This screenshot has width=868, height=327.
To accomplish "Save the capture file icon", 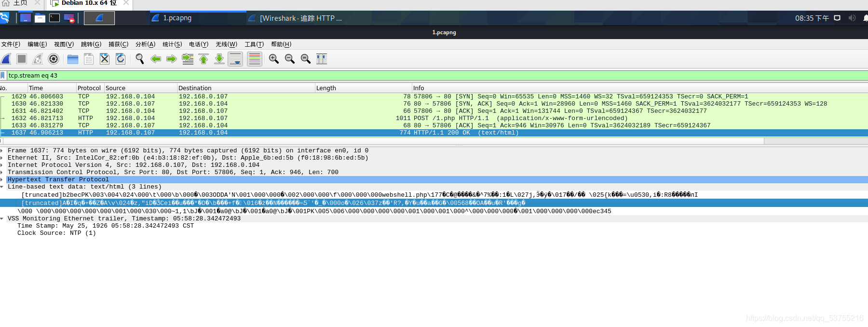I will coord(89,59).
